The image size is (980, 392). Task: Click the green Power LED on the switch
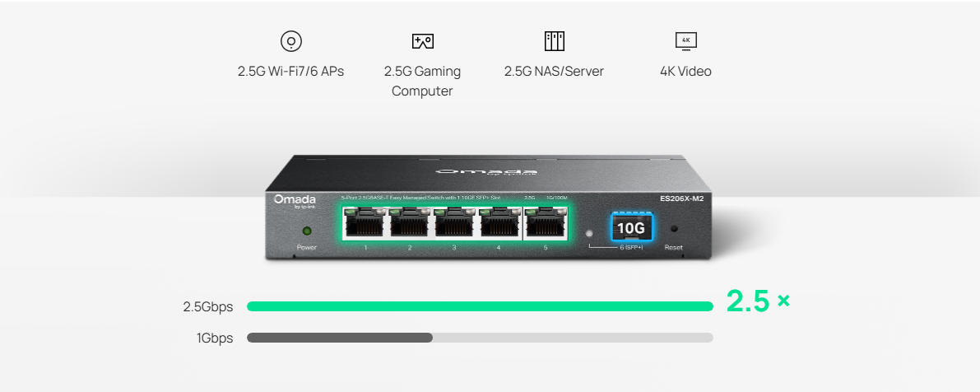(x=307, y=231)
